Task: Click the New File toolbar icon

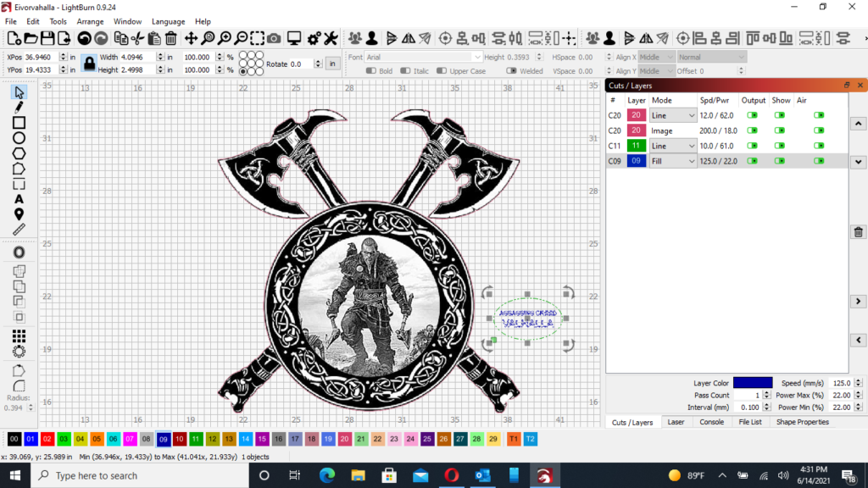Action: tap(14, 38)
